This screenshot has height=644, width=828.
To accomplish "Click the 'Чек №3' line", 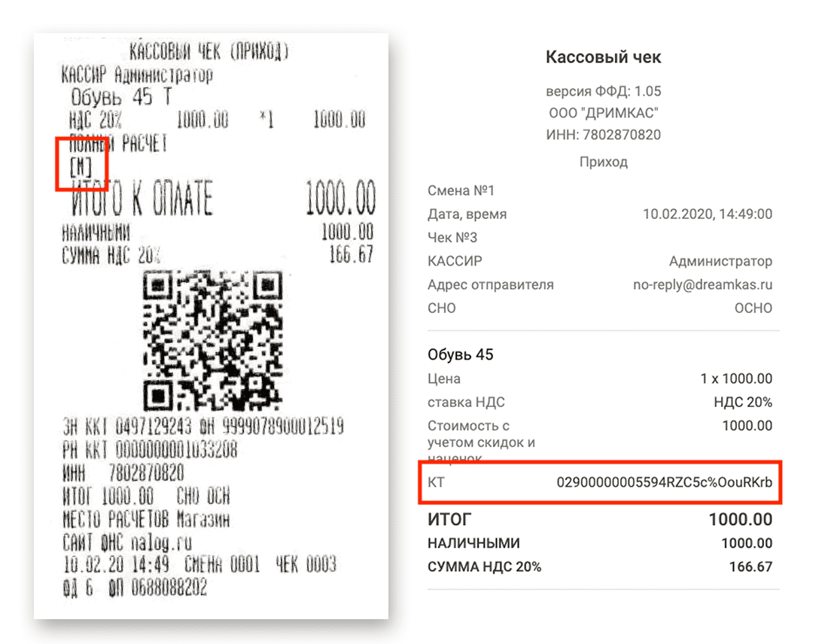I will (452, 238).
